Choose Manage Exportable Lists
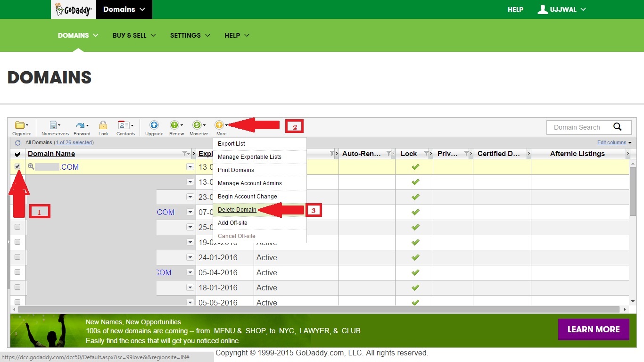Image resolution: width=644 pixels, height=362 pixels. [260, 157]
